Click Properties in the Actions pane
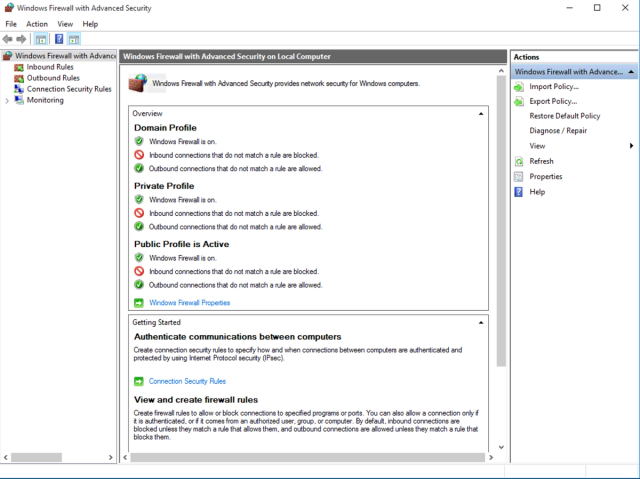 click(546, 177)
